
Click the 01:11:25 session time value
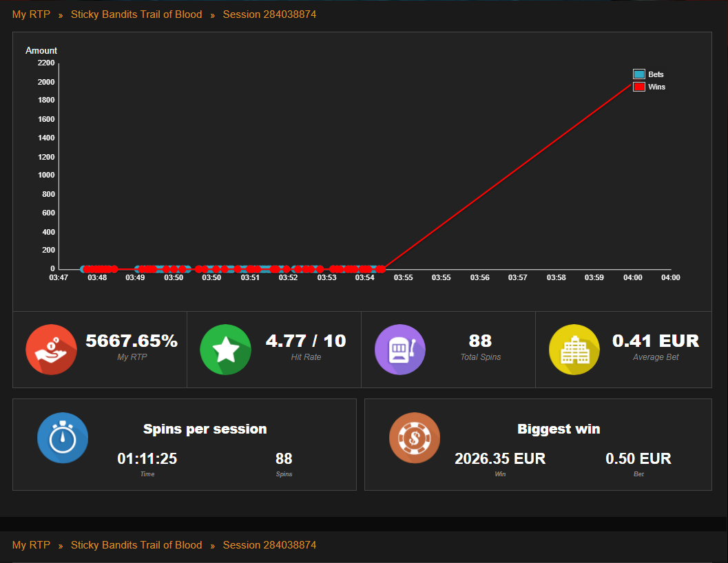pos(147,459)
